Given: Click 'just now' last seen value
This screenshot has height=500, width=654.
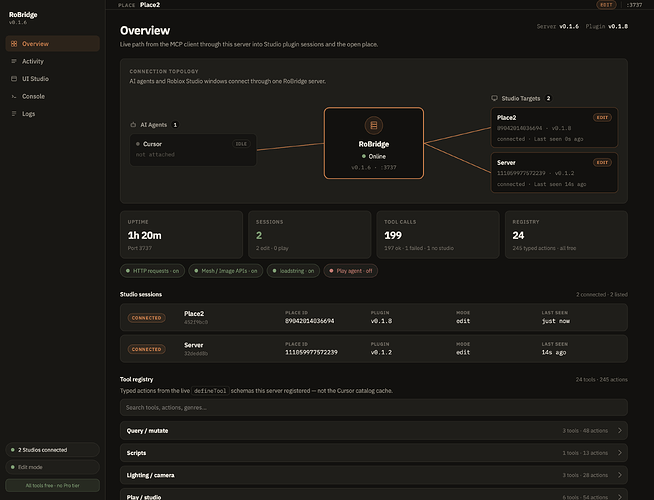Looking at the screenshot, I should 556,321.
